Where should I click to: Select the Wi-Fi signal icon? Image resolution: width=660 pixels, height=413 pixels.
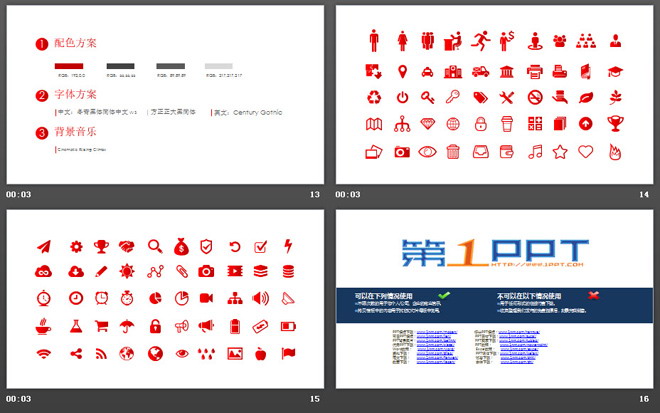point(44,353)
